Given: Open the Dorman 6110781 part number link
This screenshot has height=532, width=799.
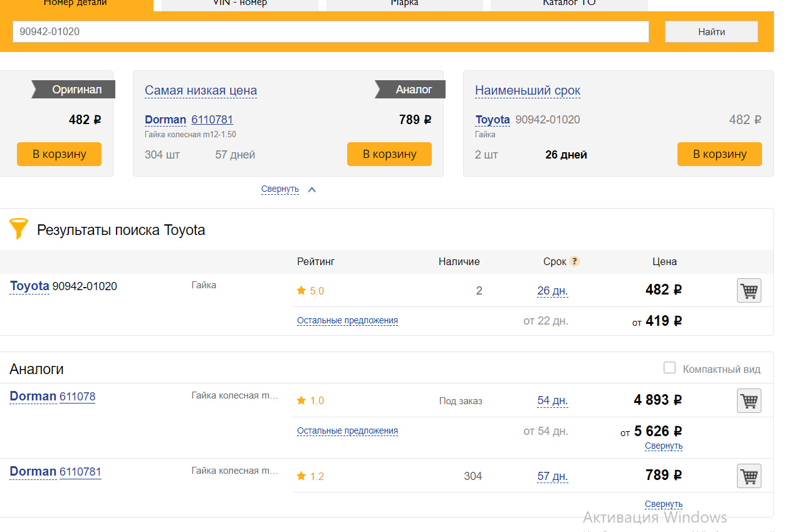Looking at the screenshot, I should click(80, 472).
